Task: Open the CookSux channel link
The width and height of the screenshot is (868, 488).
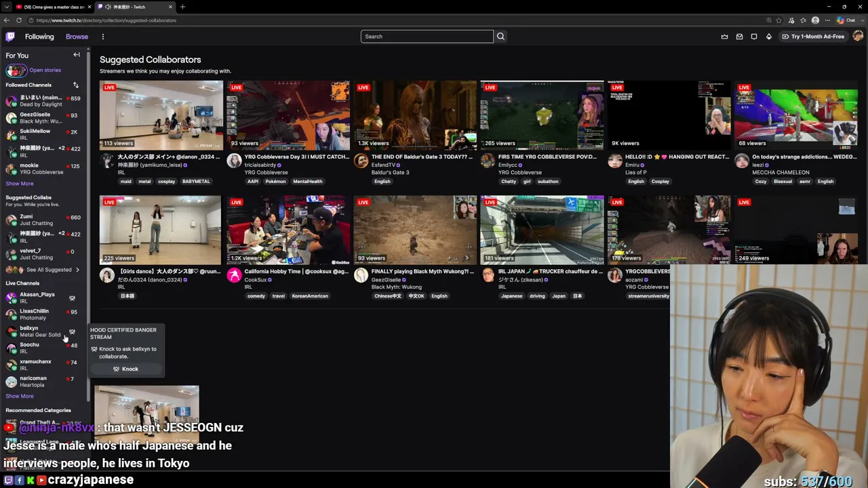Action: coord(256,280)
